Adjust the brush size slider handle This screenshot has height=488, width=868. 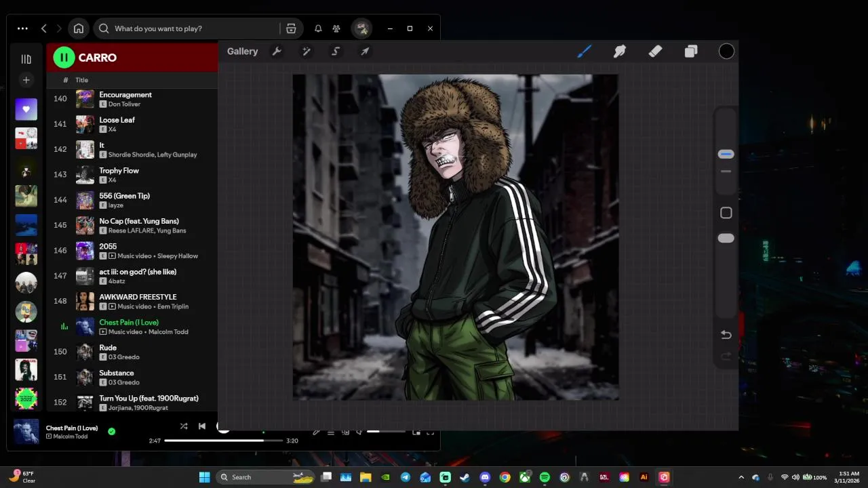pyautogui.click(x=726, y=155)
